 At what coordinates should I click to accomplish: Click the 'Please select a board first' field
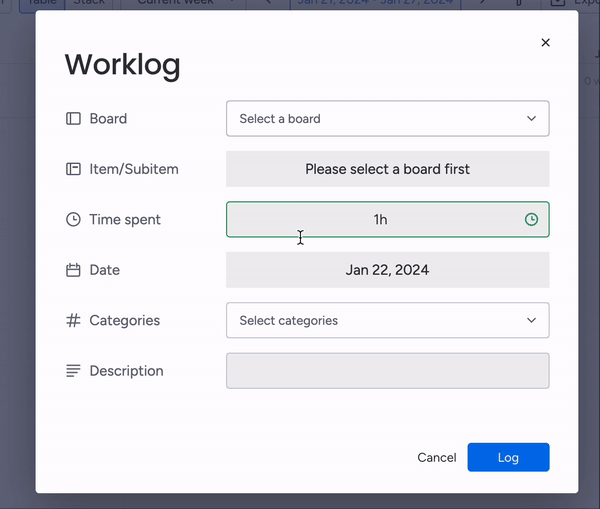click(x=387, y=169)
